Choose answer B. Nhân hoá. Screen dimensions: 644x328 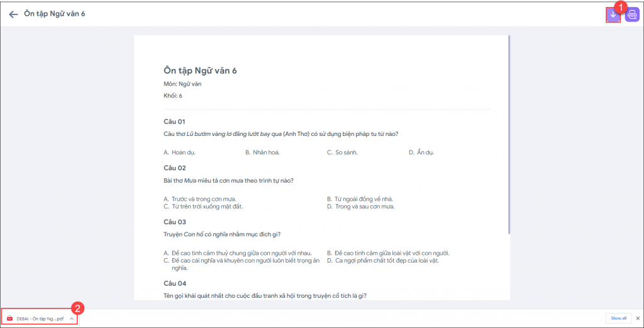(x=262, y=152)
